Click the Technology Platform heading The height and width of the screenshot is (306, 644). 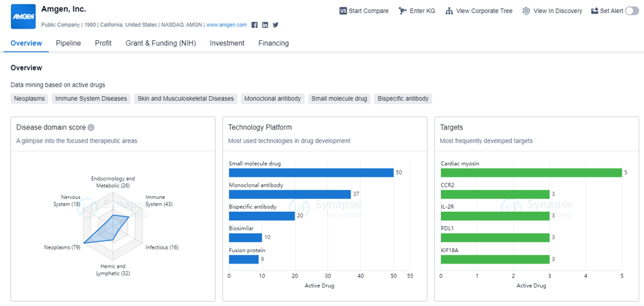[x=260, y=127]
